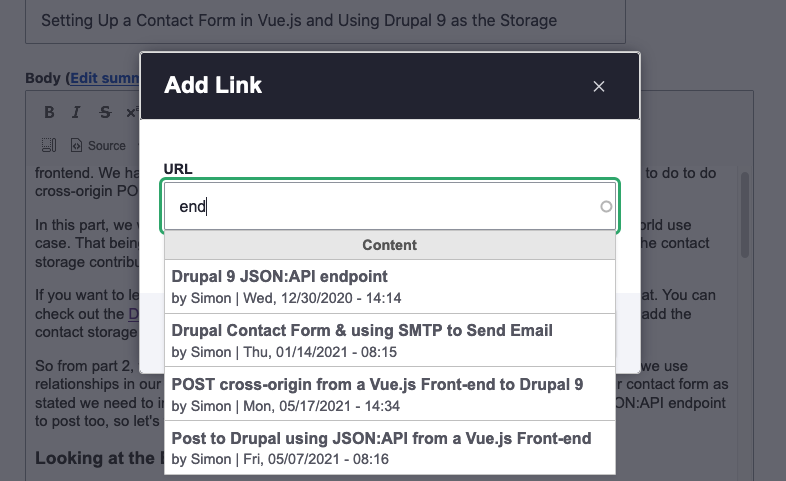
Task: Click the title field "Setting Up a Contact Form"
Action: click(325, 21)
